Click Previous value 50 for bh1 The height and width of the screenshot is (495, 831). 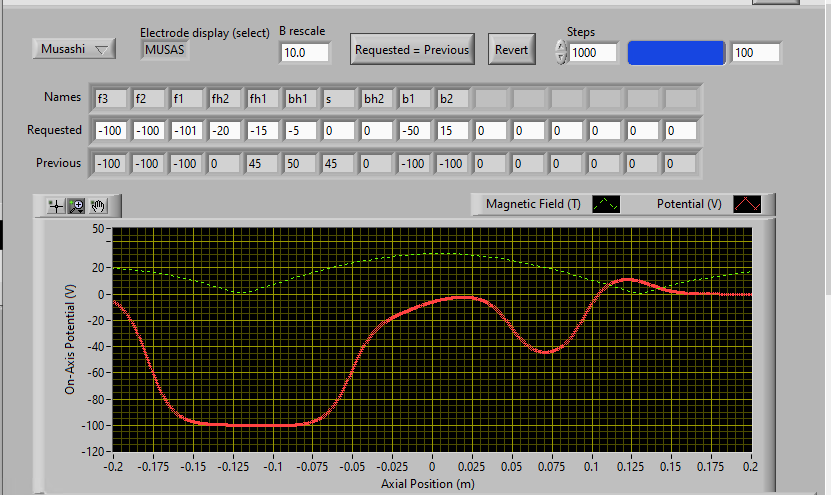tap(302, 163)
